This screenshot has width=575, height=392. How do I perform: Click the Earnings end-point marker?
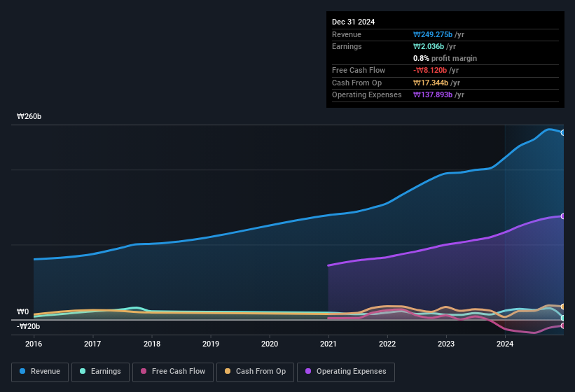[563, 318]
